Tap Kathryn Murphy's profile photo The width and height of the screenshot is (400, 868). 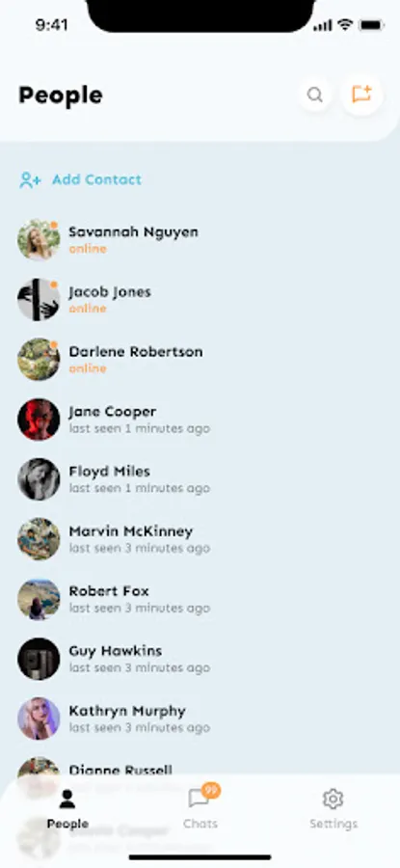pos(39,718)
